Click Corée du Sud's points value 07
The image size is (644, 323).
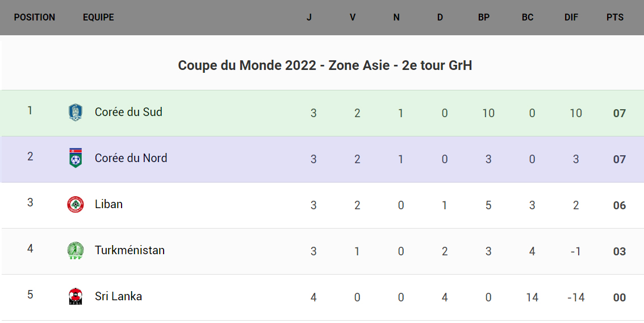click(619, 113)
